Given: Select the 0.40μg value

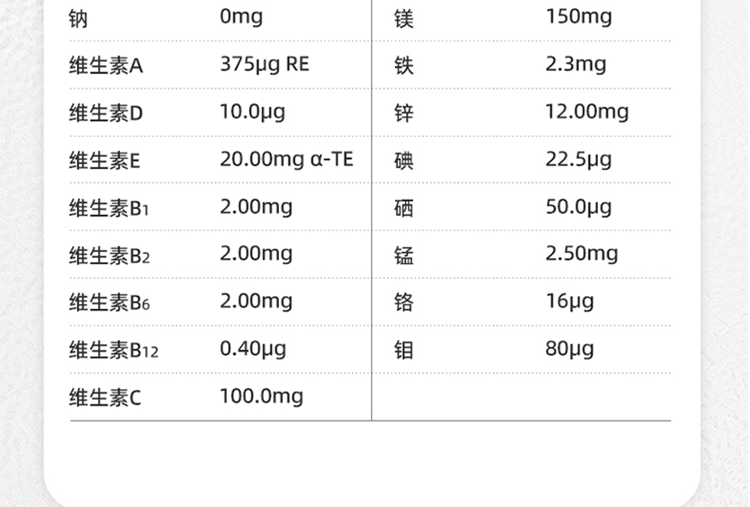Looking at the screenshot, I should (x=252, y=348).
